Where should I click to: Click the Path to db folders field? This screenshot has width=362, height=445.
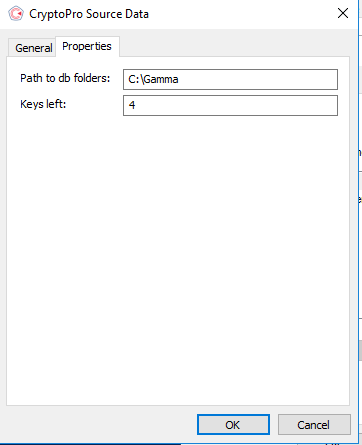click(230, 79)
